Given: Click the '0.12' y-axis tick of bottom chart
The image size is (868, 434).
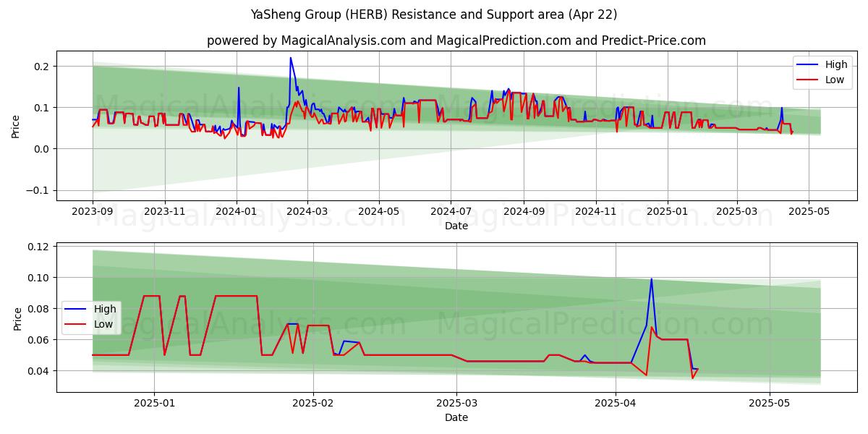Looking at the screenshot, I should click(40, 247).
